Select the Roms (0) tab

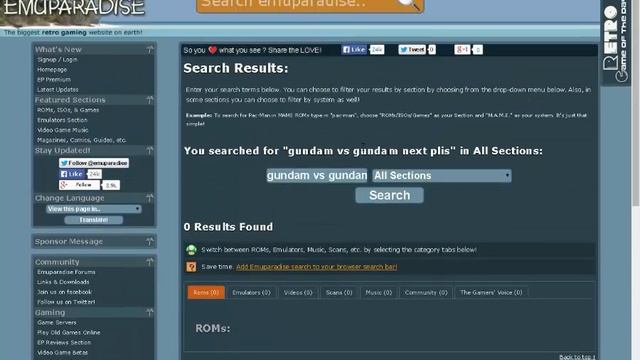[x=206, y=292]
